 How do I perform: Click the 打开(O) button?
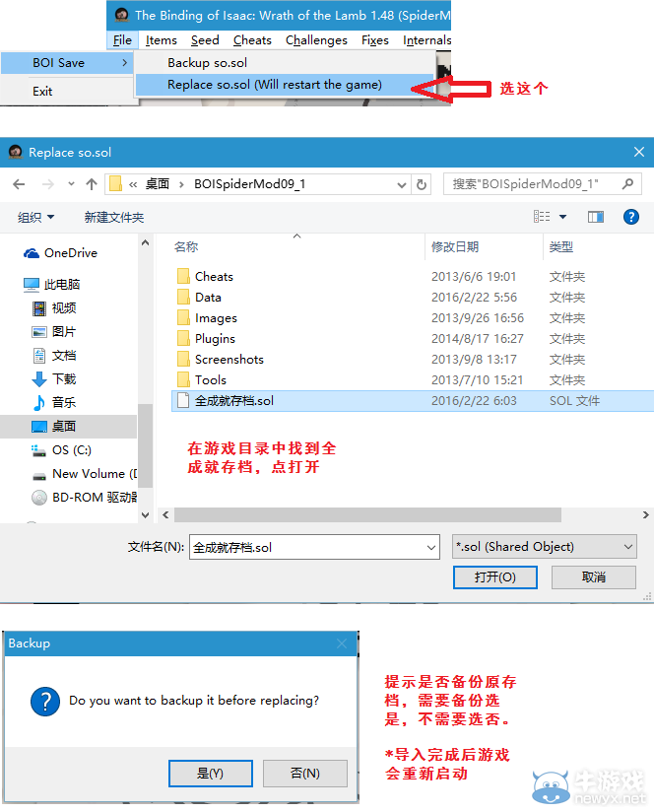coord(495,576)
